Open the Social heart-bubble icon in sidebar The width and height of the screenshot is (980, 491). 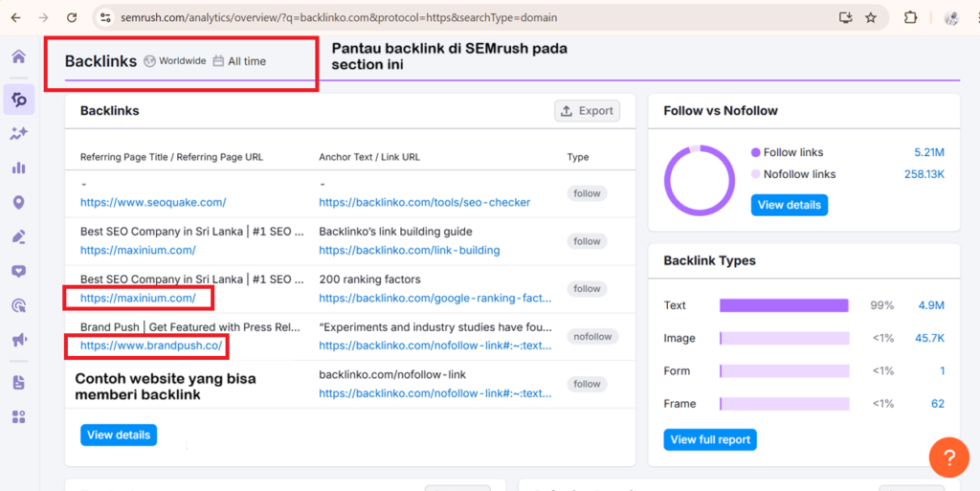[19, 271]
